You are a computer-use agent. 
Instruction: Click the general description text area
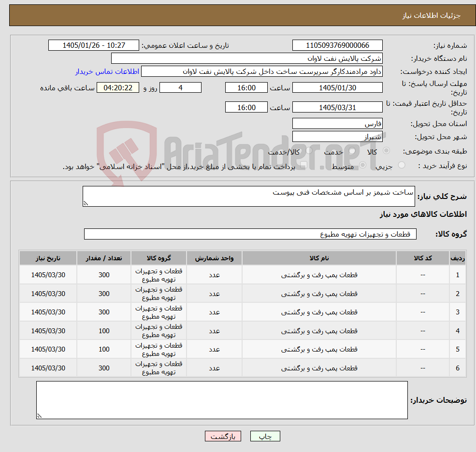coord(248,196)
